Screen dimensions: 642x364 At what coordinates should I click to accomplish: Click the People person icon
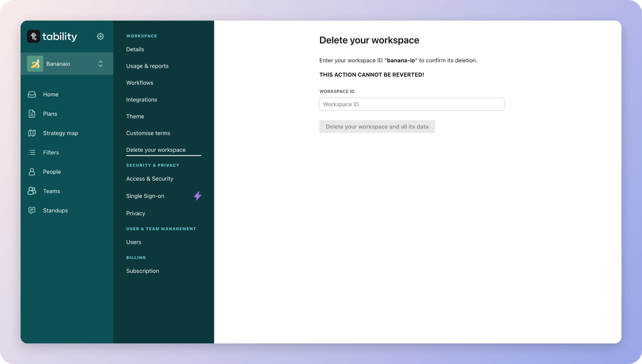(32, 172)
